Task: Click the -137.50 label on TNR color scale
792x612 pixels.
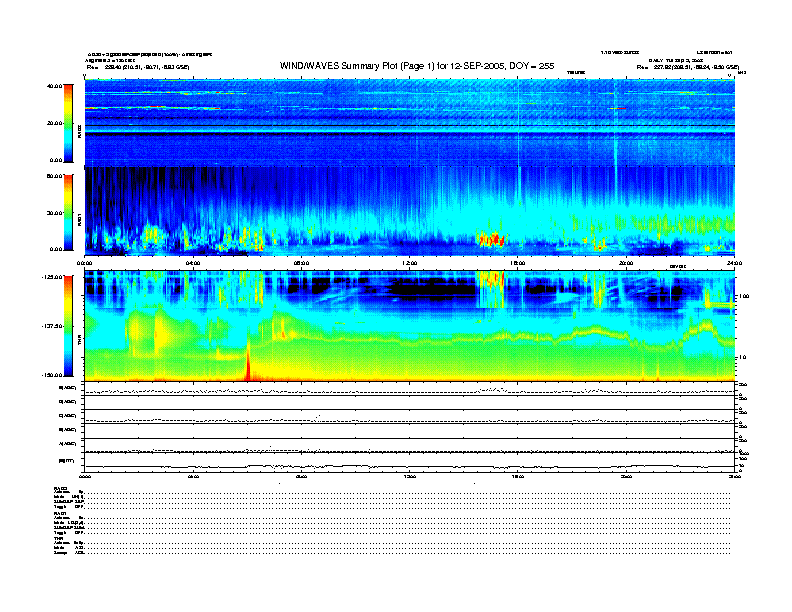Action: pyautogui.click(x=52, y=326)
